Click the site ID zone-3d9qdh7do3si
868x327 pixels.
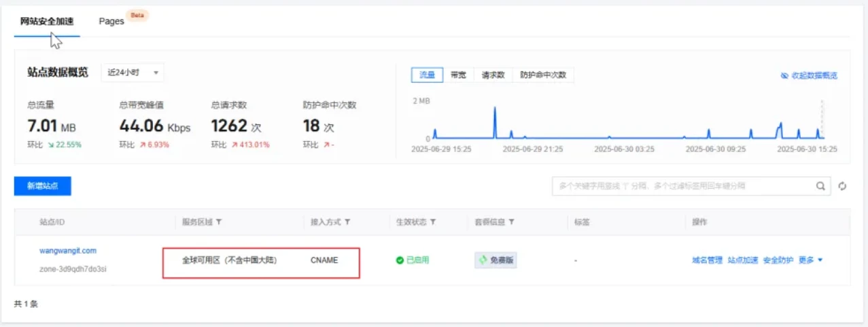(73, 269)
